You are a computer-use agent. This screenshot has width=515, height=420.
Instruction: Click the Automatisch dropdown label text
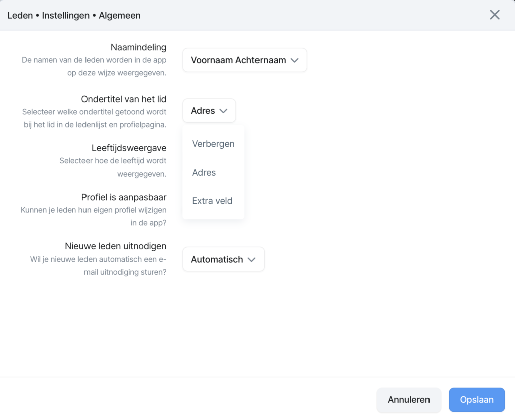(x=217, y=259)
